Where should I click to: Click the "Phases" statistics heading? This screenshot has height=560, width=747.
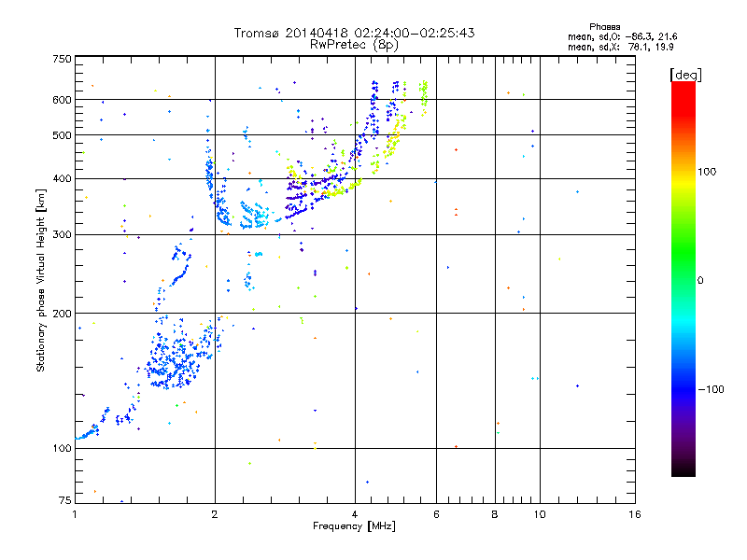(604, 27)
